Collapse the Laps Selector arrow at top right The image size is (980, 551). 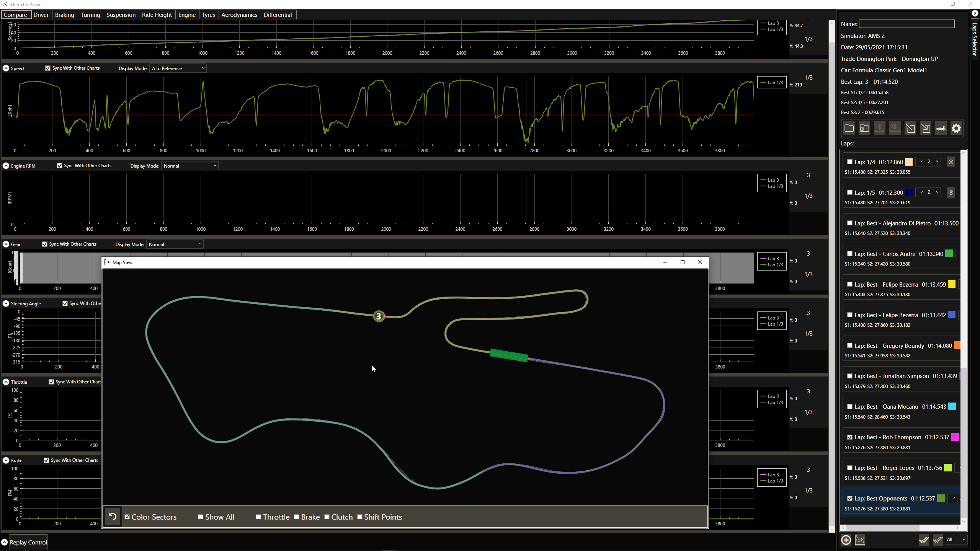click(975, 13)
